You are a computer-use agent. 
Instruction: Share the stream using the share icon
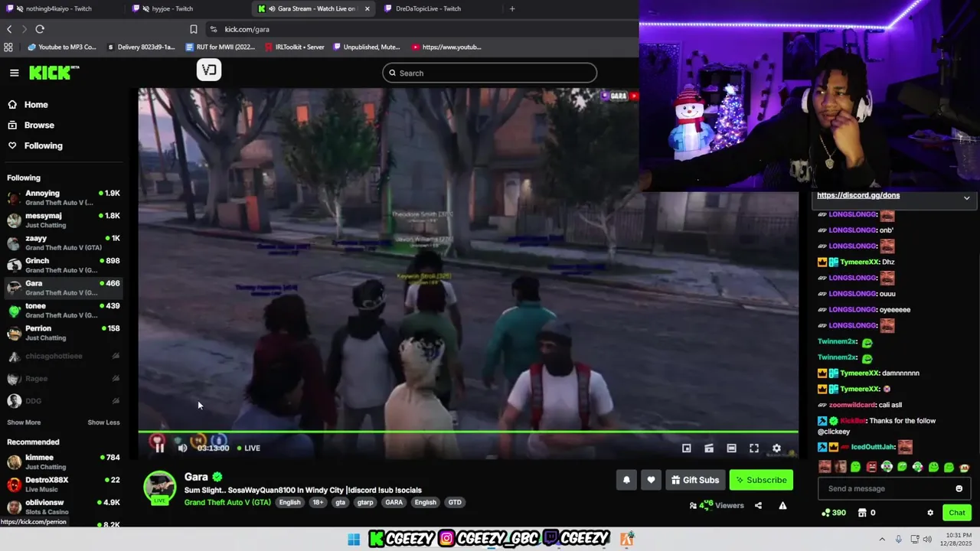(x=758, y=505)
